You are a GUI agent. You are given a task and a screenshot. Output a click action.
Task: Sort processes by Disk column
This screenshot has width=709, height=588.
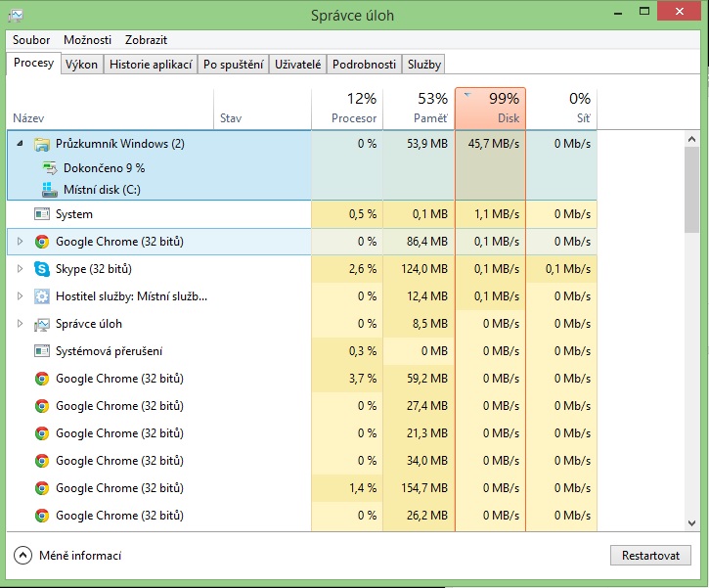(490, 108)
